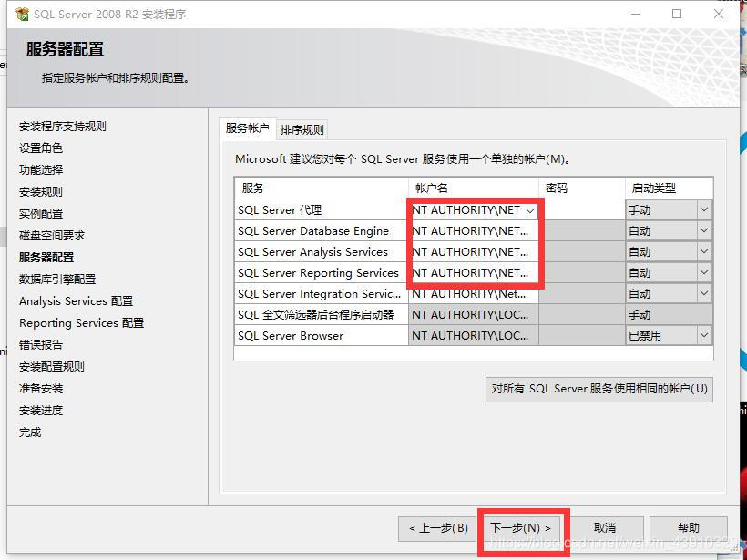This screenshot has height=560, width=747.
Task: Maximize the SQL Server 2008 R2 setup window
Action: click(x=677, y=14)
